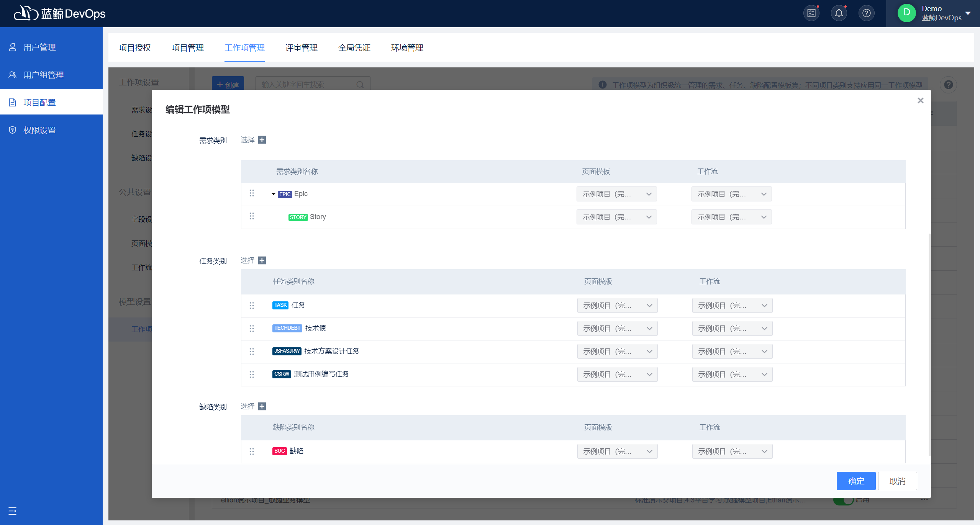This screenshot has height=525, width=980.
Task: Click the JSFASJRW technical design icon
Action: click(286, 351)
